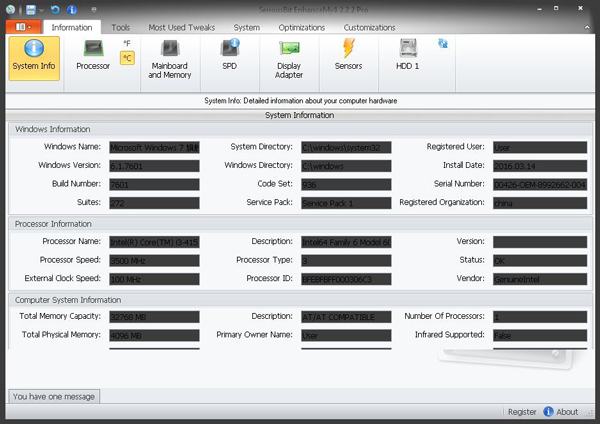Image resolution: width=600 pixels, height=424 pixels.
Task: Open the orange application menu dropdown
Action: tap(23, 27)
